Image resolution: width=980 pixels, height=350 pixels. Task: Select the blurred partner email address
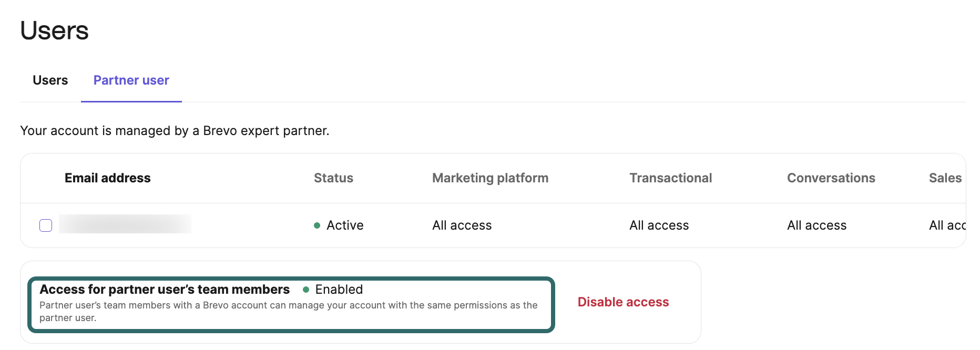coord(125,224)
